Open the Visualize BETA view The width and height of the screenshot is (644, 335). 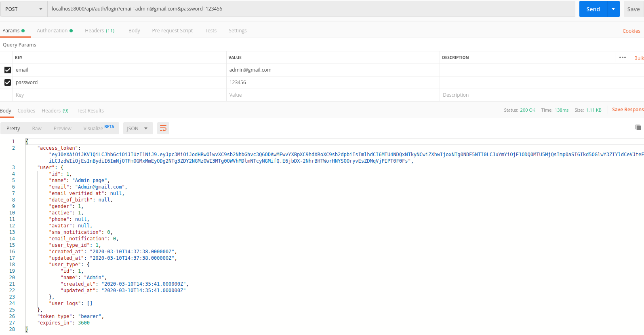tap(99, 128)
